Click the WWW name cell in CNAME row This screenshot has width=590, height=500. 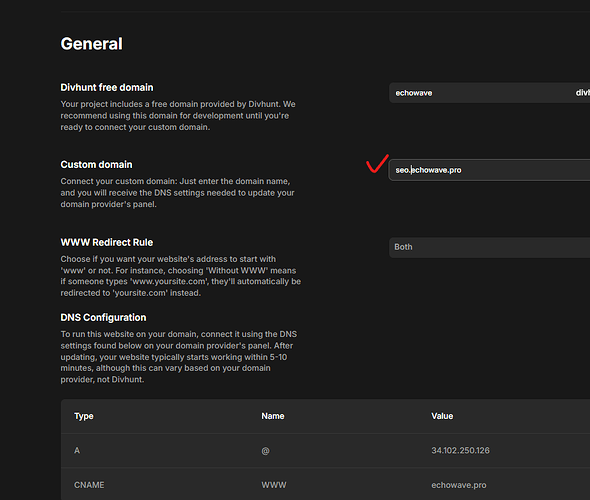(274, 485)
